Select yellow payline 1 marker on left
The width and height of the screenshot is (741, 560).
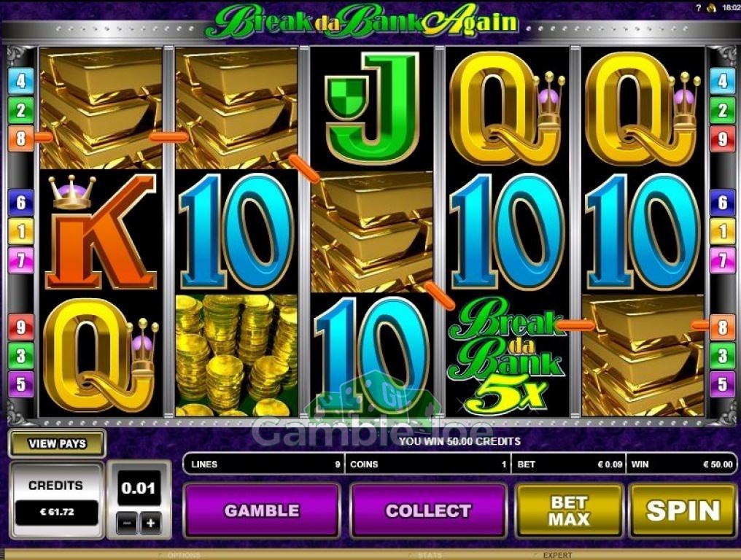[x=21, y=231]
